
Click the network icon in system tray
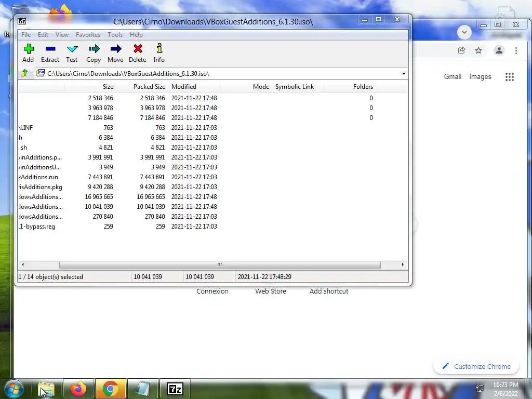(480, 388)
